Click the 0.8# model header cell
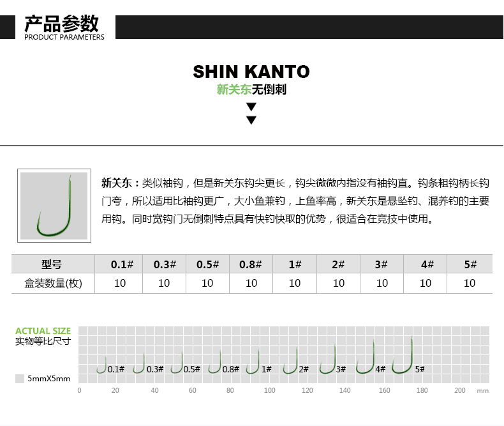Screen dimensions: 504x426 pyautogui.click(x=250, y=264)
